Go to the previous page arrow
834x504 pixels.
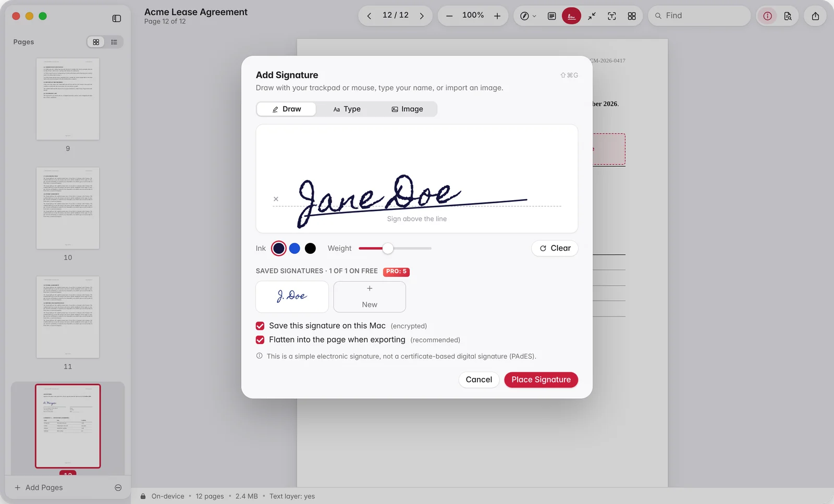369,16
